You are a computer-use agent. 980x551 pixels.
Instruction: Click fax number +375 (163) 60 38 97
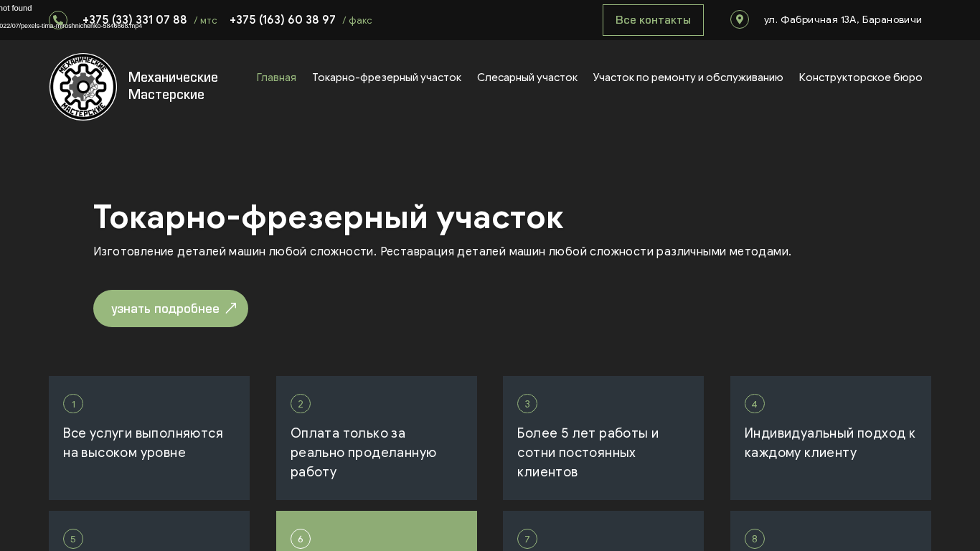[x=283, y=20]
